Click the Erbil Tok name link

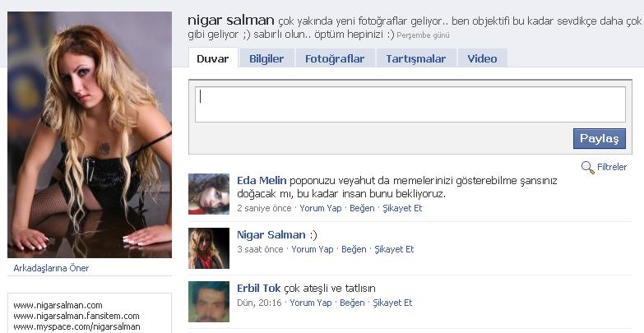click(259, 289)
